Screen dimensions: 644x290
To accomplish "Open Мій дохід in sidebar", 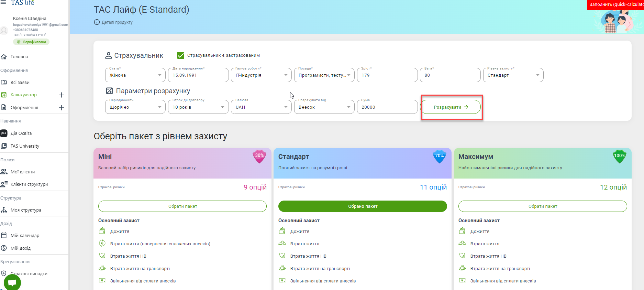I will tap(21, 248).
